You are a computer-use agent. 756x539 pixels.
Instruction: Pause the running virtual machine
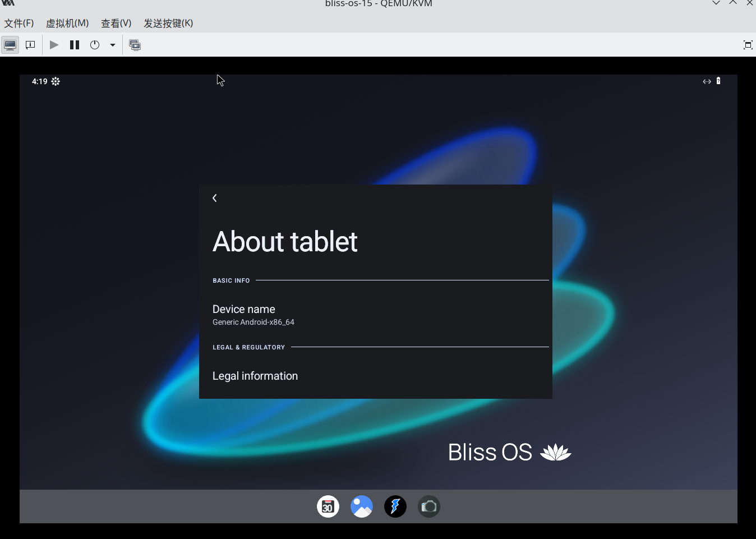click(75, 45)
